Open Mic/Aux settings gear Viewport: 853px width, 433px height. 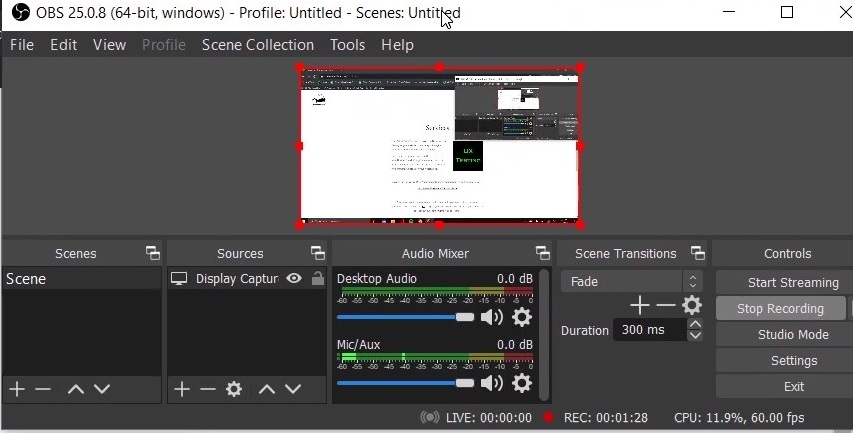(x=521, y=383)
